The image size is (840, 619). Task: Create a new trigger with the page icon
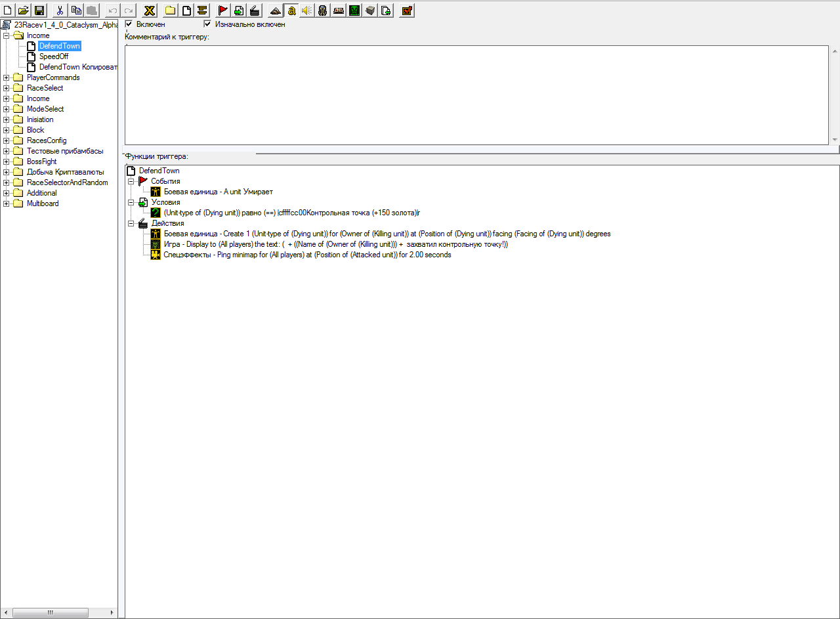[186, 10]
